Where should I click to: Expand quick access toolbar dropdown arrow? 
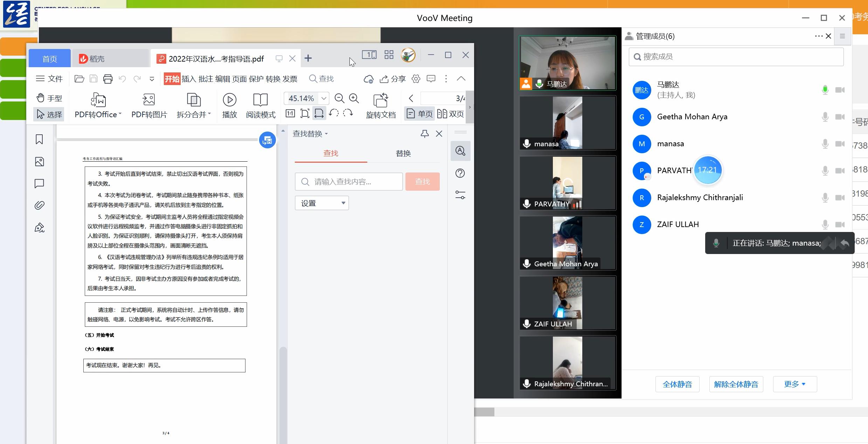152,79
